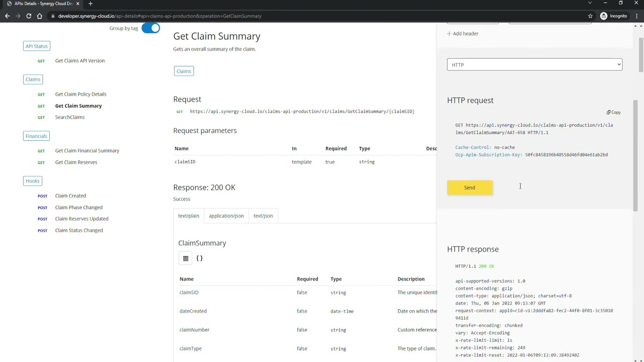Open Claim Reserves Updated hook

[82, 219]
